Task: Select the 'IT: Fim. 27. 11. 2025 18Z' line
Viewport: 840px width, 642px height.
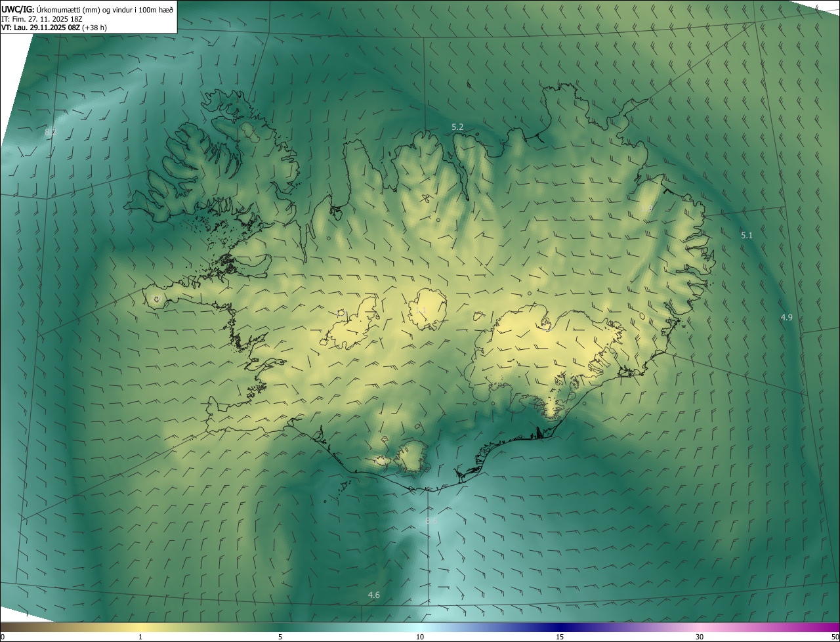Action: coord(42,18)
